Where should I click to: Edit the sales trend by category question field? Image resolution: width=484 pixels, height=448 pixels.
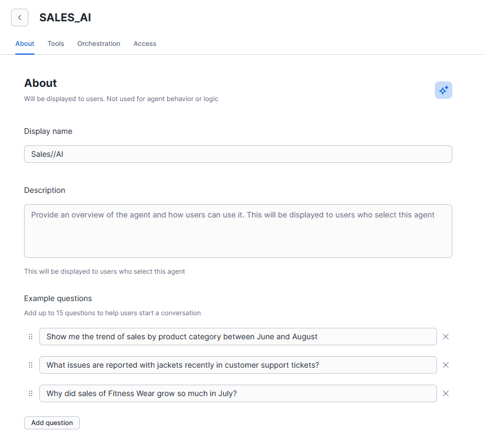click(x=238, y=337)
